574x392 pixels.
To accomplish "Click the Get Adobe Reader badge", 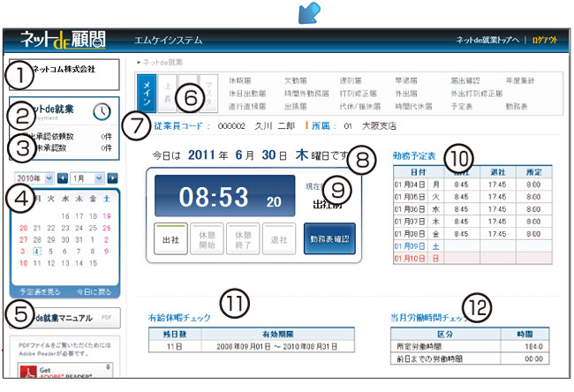I will [x=65, y=371].
